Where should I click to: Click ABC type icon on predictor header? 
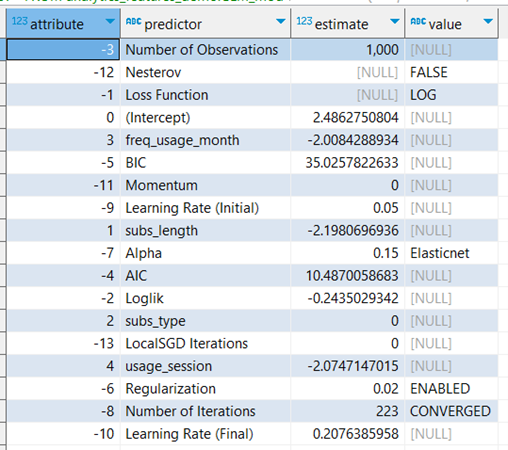click(134, 21)
